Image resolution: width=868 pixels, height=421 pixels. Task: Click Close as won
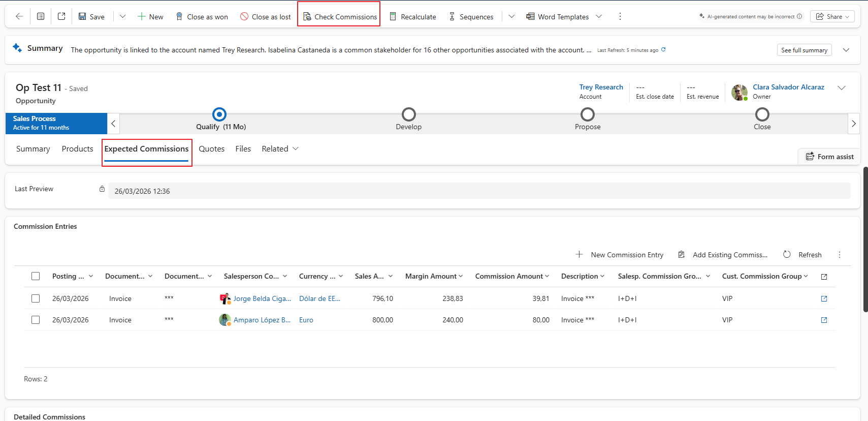click(x=202, y=17)
